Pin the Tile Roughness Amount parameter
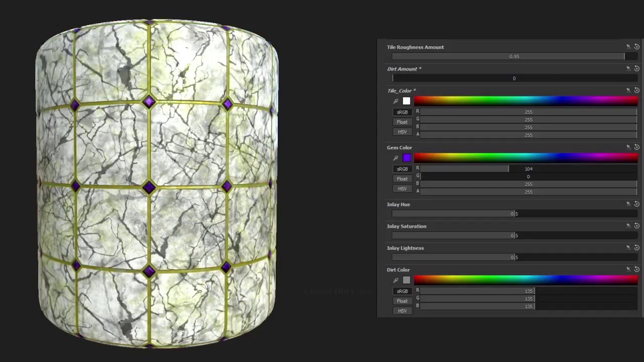Viewport: 644px width, 362px height. pyautogui.click(x=628, y=47)
